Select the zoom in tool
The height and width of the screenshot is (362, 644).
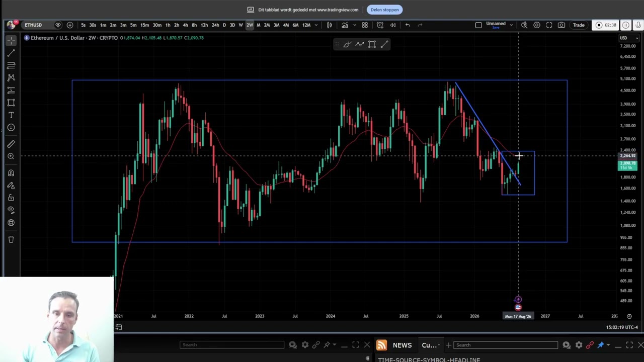11,156
